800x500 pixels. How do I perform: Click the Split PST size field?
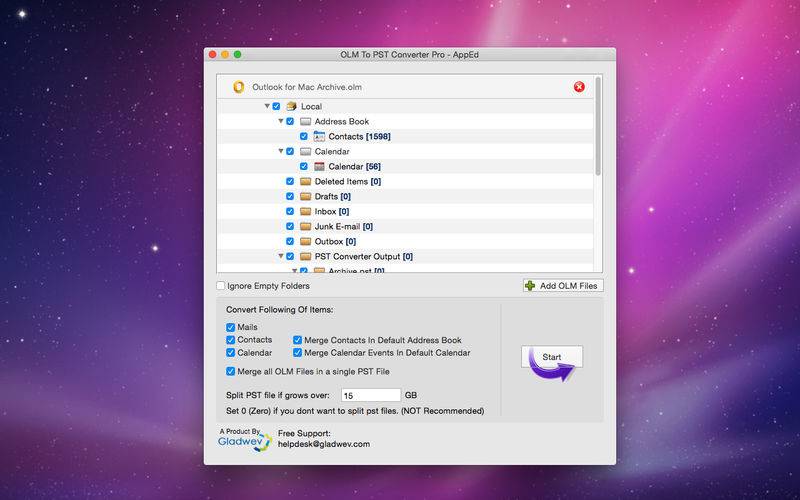(371, 395)
